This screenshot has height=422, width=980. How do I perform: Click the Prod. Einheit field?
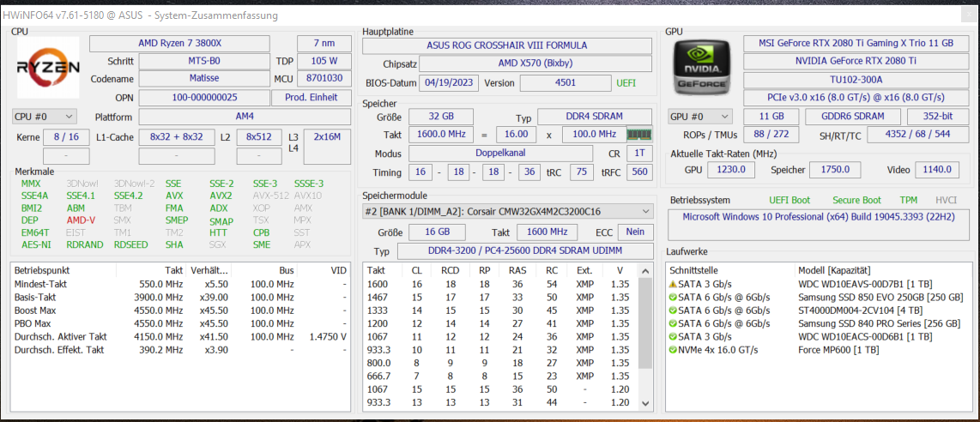coord(311,98)
